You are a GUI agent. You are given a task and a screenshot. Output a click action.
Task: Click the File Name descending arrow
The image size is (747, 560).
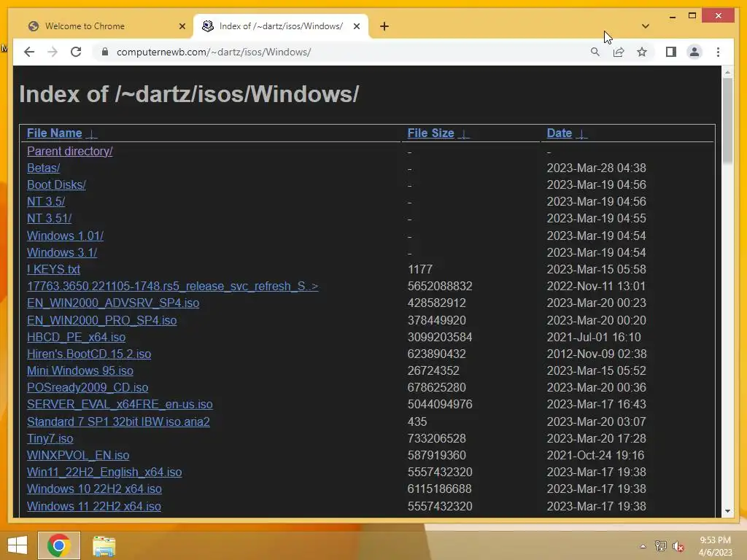91,134
